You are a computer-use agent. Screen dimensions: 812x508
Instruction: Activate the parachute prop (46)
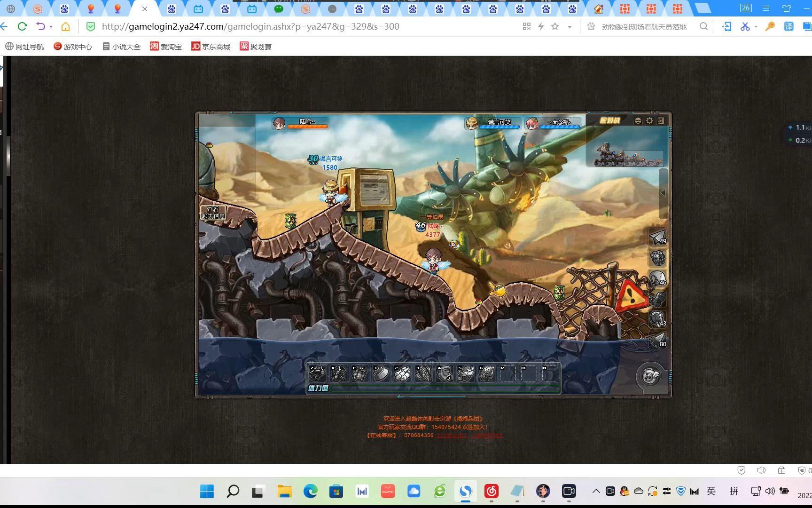(x=657, y=278)
